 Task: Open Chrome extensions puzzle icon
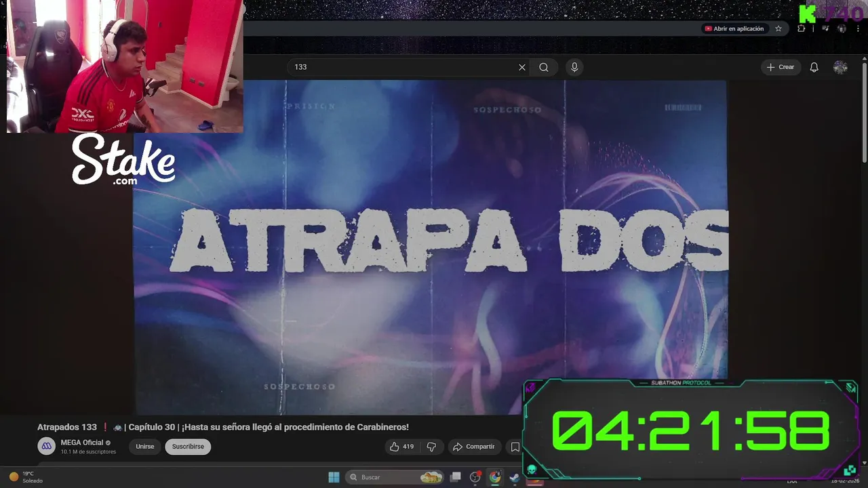coord(802,28)
